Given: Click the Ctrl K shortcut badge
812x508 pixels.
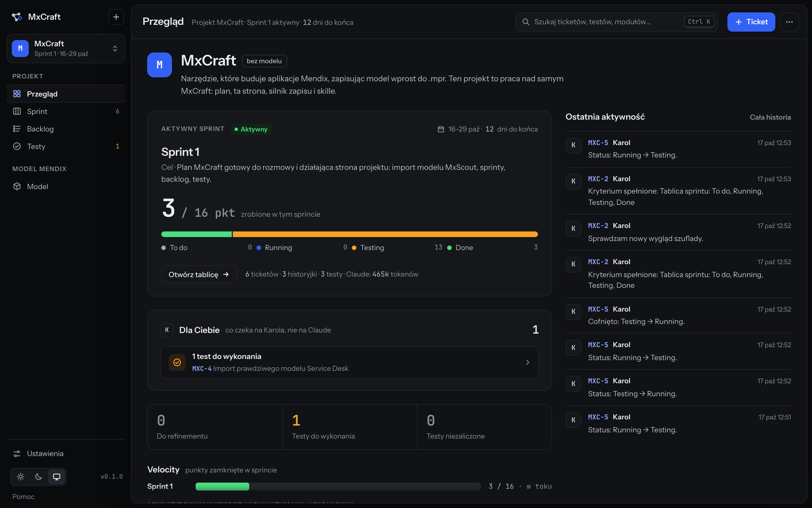Looking at the screenshot, I should 699,21.
